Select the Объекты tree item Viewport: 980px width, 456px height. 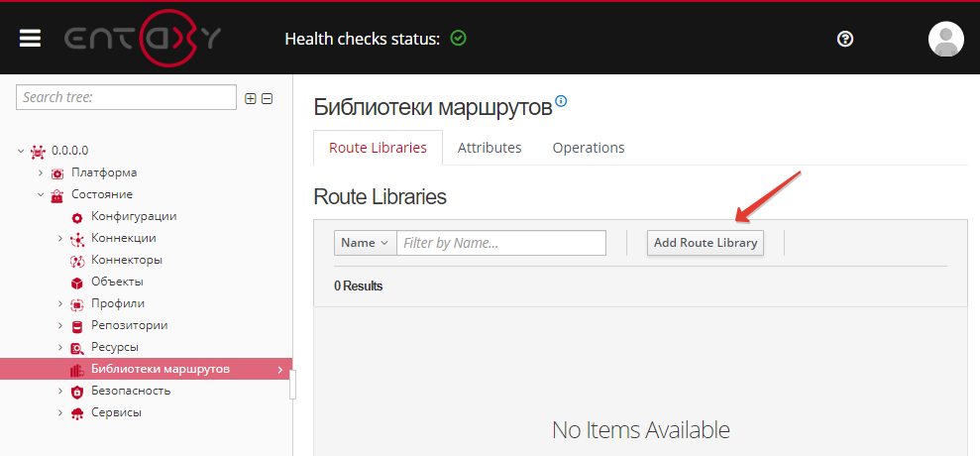coord(118,282)
